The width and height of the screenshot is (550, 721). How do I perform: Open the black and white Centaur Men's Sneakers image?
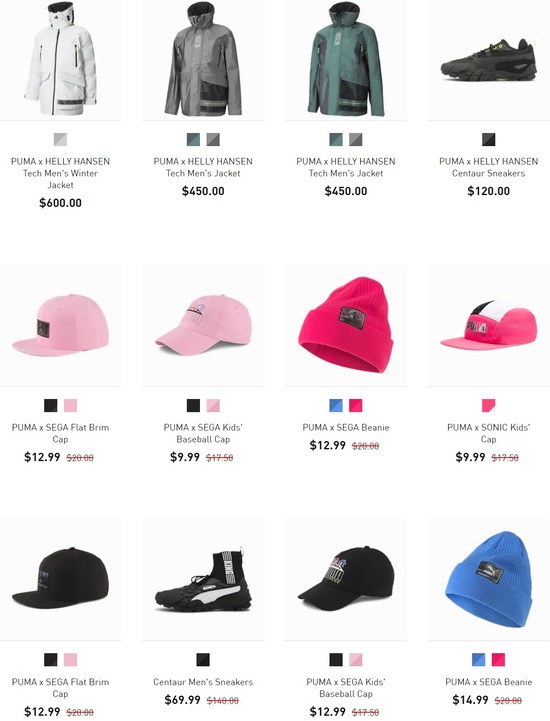pyautogui.click(x=203, y=579)
